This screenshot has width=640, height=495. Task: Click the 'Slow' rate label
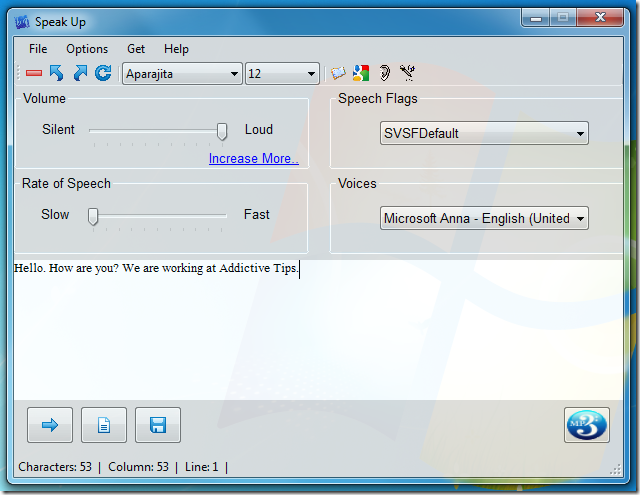(55, 215)
